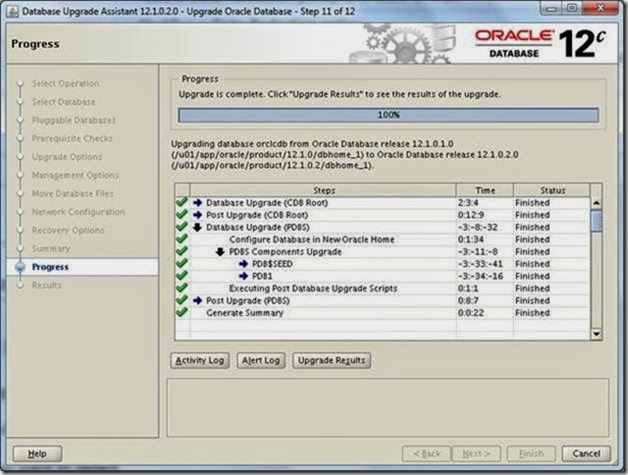Click the time value 0:12:9
This screenshot has width=628, height=475.
coord(471,215)
